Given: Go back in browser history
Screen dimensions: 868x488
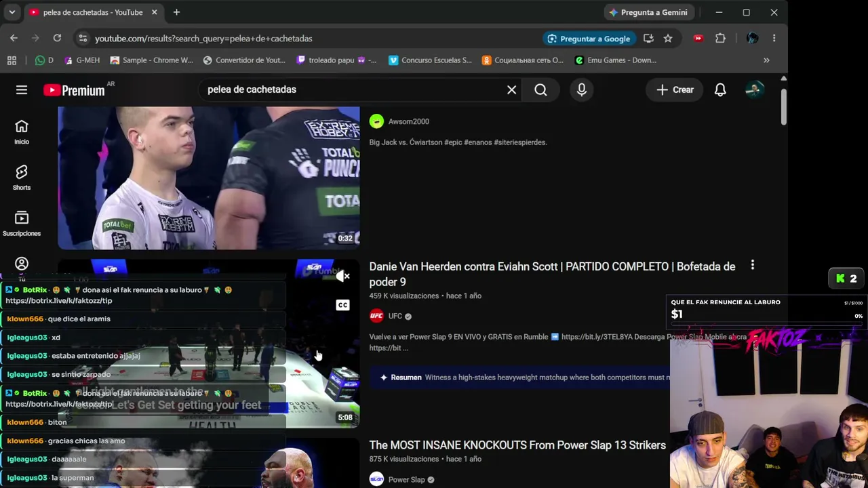Looking at the screenshot, I should pyautogui.click(x=14, y=39).
